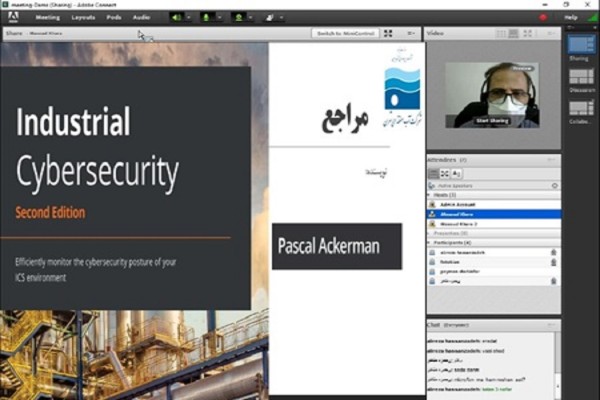This screenshot has width=600, height=400.
Task: Select attendee list view icon
Action: (x=434, y=173)
